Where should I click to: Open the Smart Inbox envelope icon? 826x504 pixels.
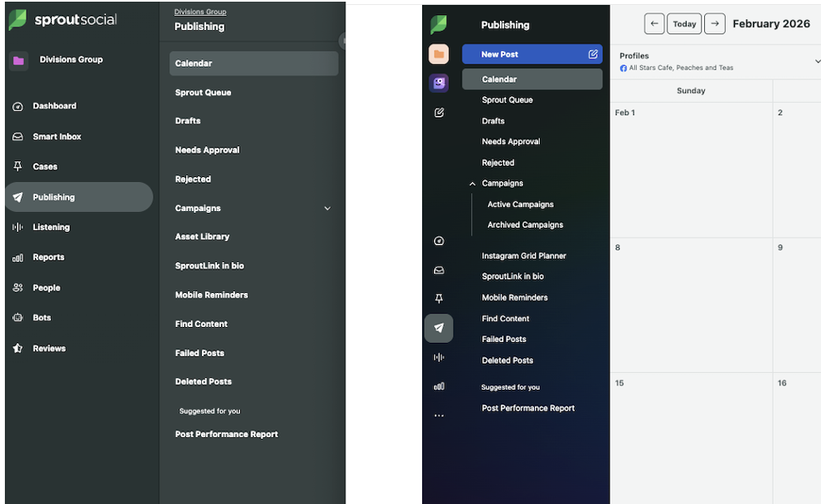coord(440,270)
